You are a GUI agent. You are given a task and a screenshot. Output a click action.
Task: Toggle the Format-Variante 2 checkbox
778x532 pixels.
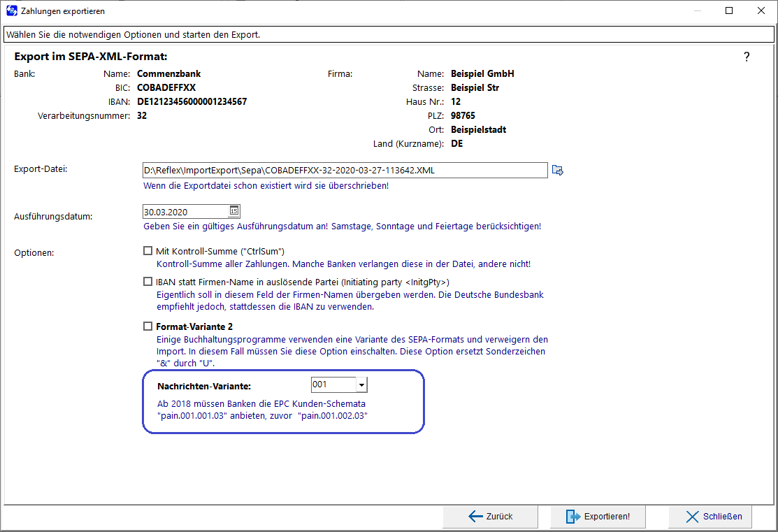147,326
